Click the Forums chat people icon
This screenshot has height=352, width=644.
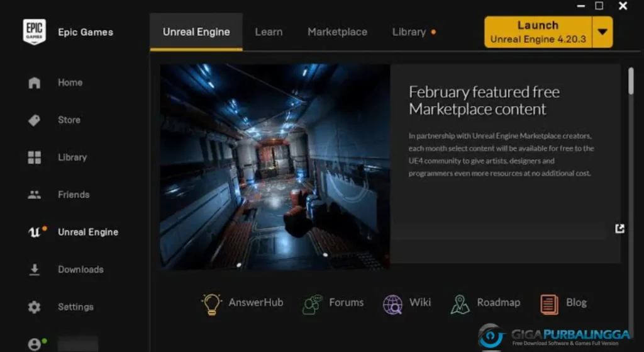[x=313, y=305]
